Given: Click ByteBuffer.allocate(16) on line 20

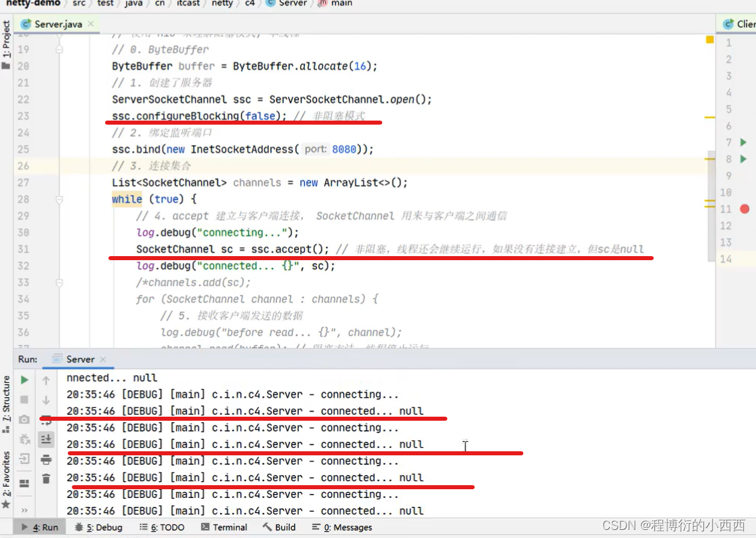Looking at the screenshot, I should 302,66.
